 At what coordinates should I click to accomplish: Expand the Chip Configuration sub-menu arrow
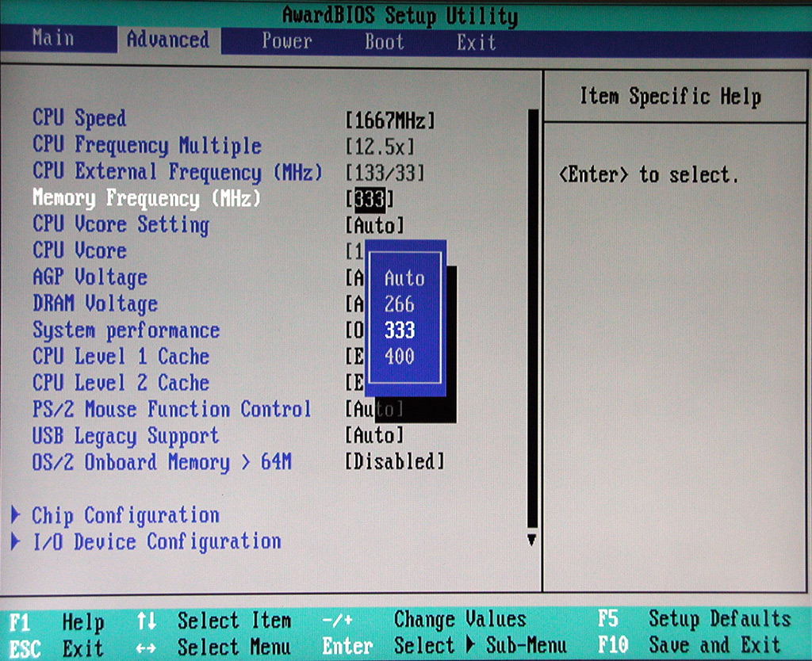tap(16, 514)
